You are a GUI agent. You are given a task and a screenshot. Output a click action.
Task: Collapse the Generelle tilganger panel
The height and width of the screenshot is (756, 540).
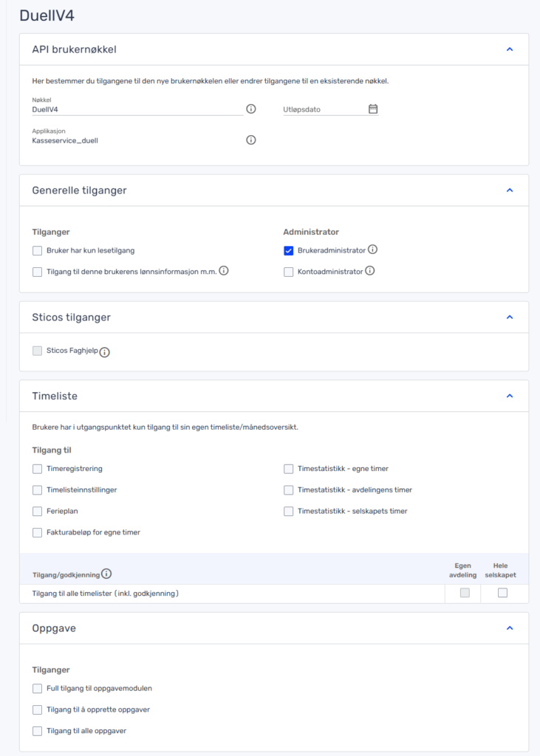click(510, 190)
